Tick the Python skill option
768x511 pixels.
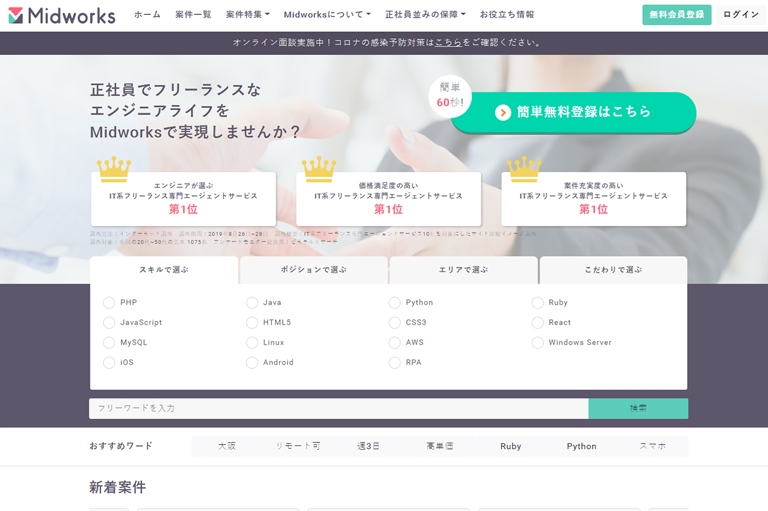(x=394, y=303)
